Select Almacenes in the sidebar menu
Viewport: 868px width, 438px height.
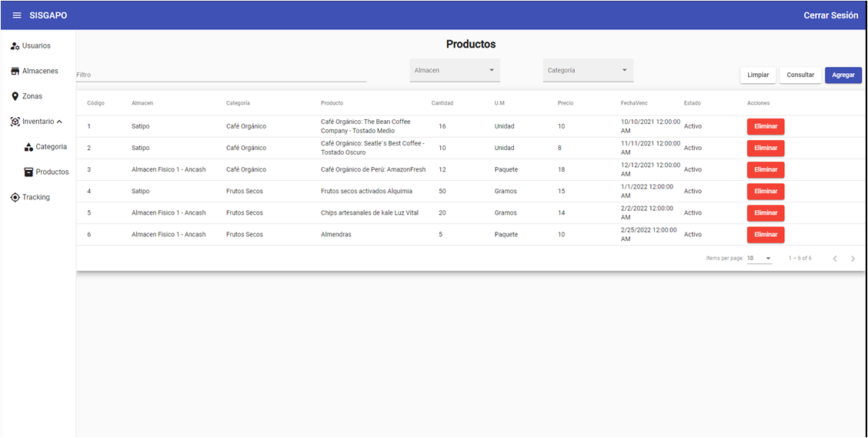(40, 72)
